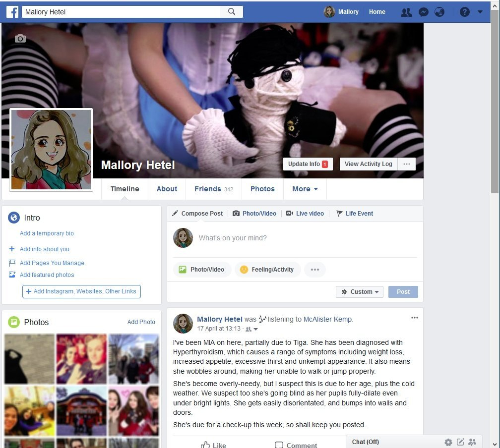The height and width of the screenshot is (448, 500).
Task: Open chat settings gear icon
Action: pos(448,442)
